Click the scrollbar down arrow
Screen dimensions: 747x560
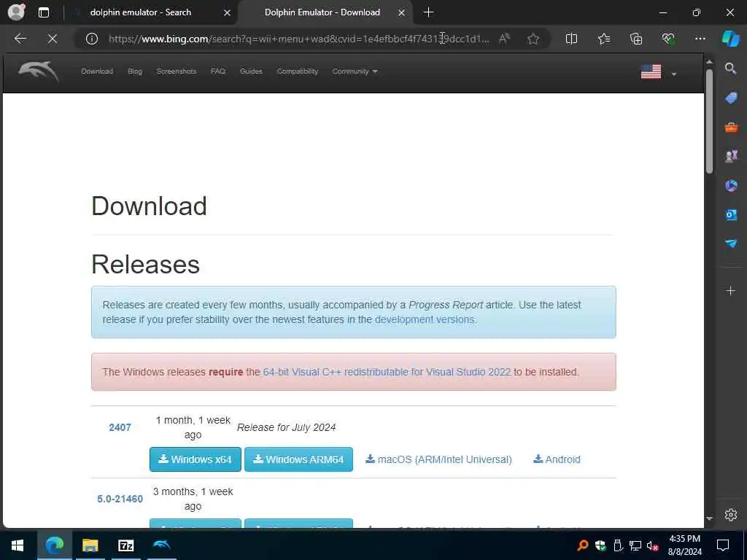click(x=709, y=519)
